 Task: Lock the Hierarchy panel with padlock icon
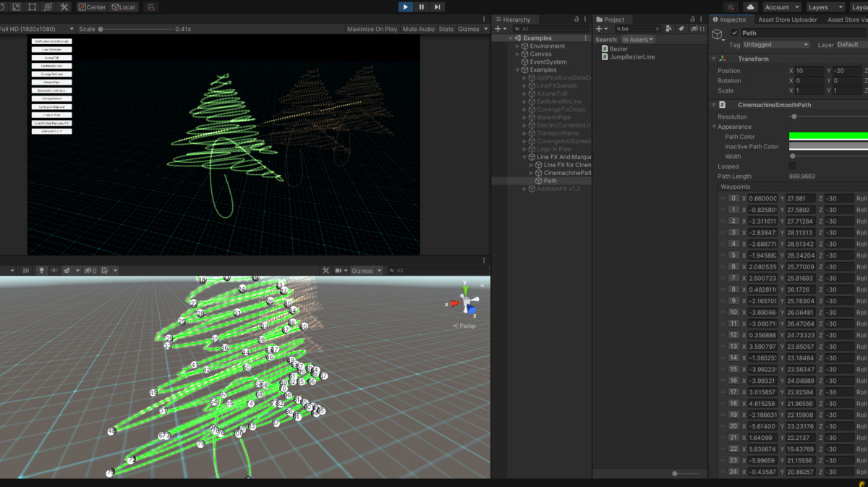pyautogui.click(x=576, y=20)
